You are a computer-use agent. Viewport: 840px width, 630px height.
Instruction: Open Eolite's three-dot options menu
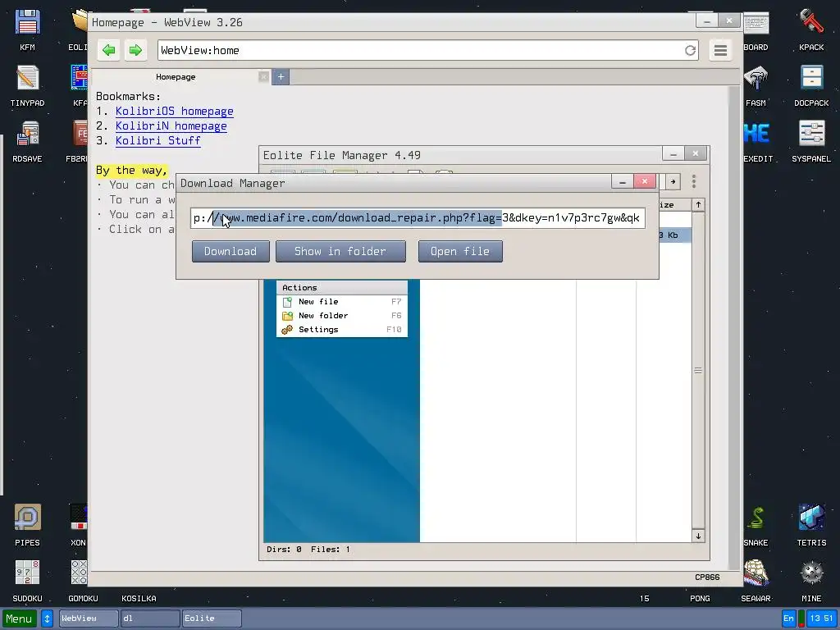tap(694, 181)
